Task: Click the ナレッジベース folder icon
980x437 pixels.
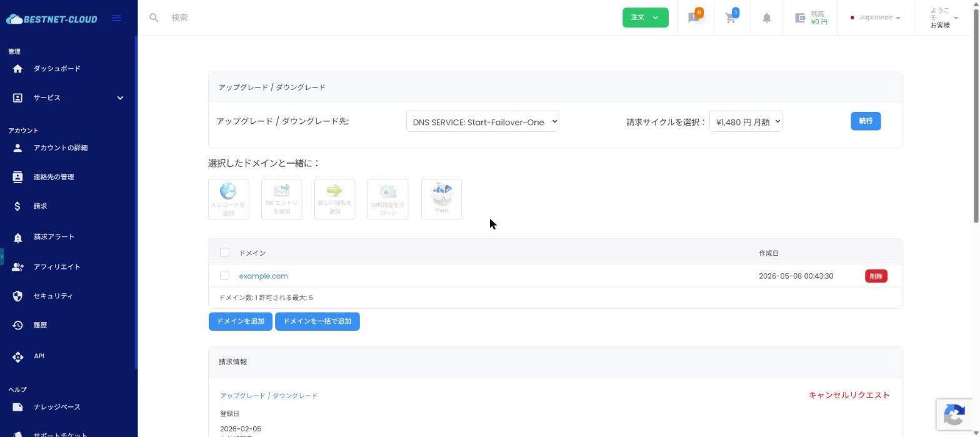Action: click(x=17, y=407)
